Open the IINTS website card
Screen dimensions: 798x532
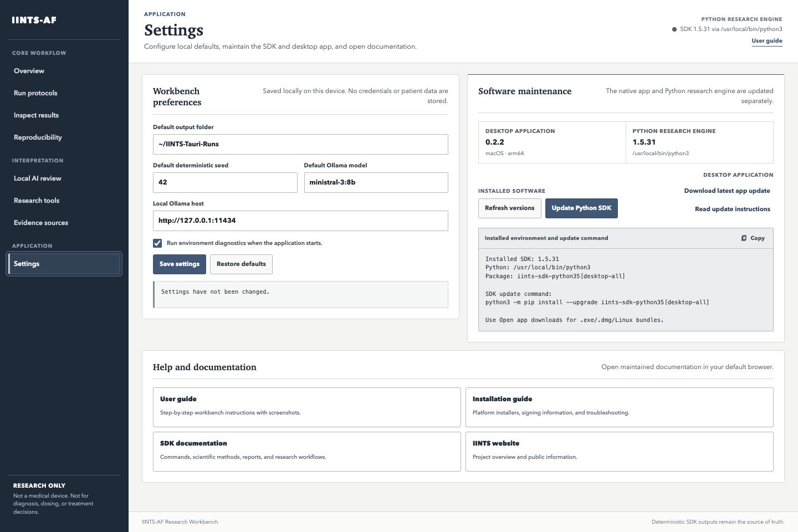coord(619,452)
